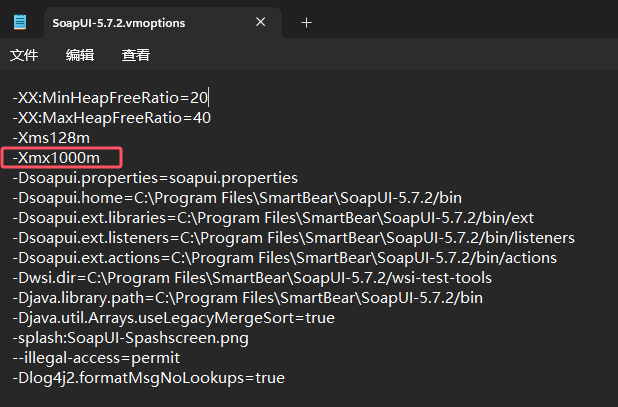Click the highlighted -Xmx1000m line
The height and width of the screenshot is (407, 618).
pyautogui.click(x=56, y=158)
